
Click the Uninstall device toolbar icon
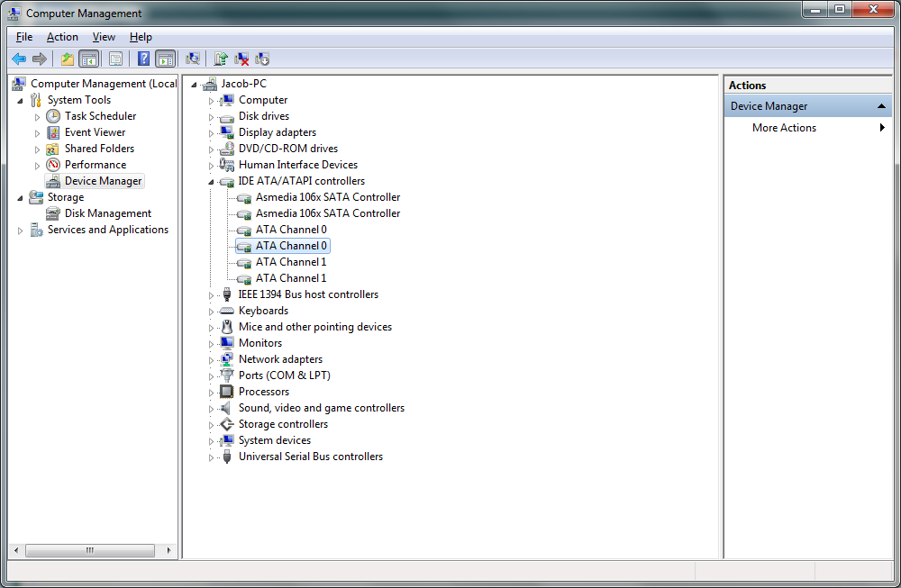coord(241,59)
